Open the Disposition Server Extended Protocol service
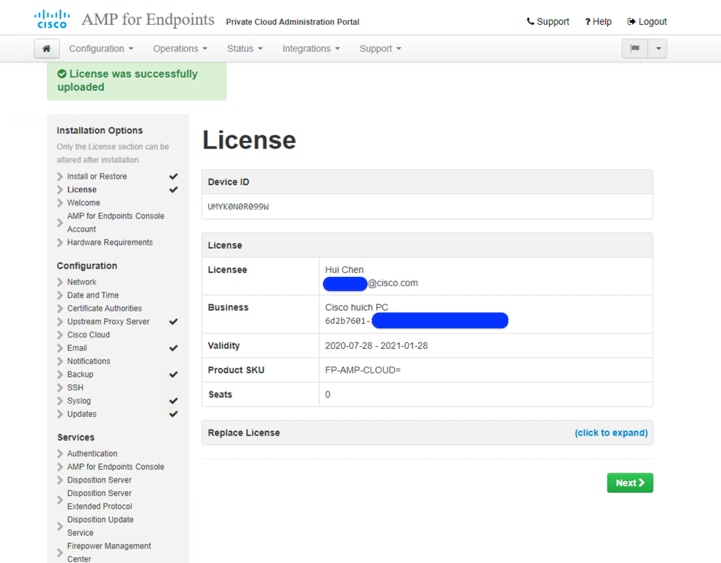Image resolution: width=721 pixels, height=563 pixels. 100,500
